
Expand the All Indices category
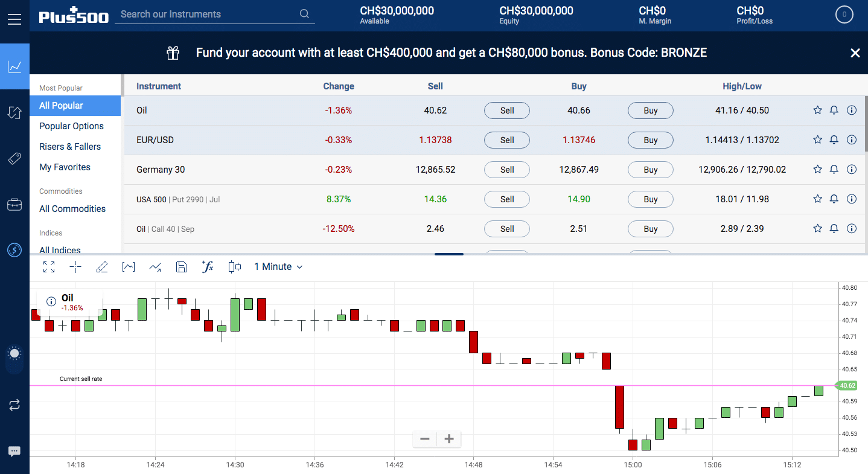pos(60,250)
